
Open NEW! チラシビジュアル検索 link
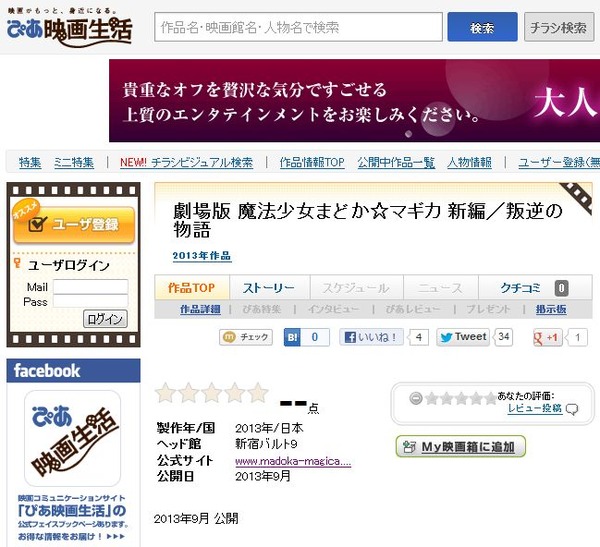[x=186, y=162]
